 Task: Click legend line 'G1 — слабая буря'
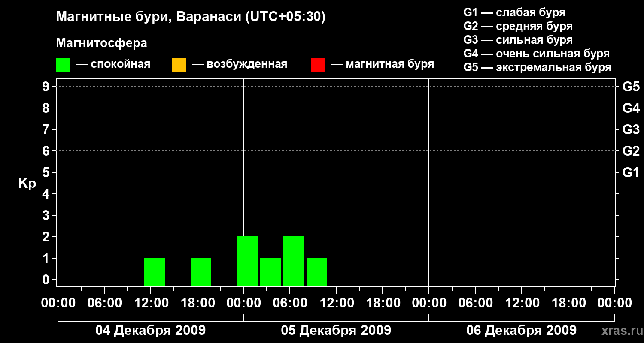514,12
